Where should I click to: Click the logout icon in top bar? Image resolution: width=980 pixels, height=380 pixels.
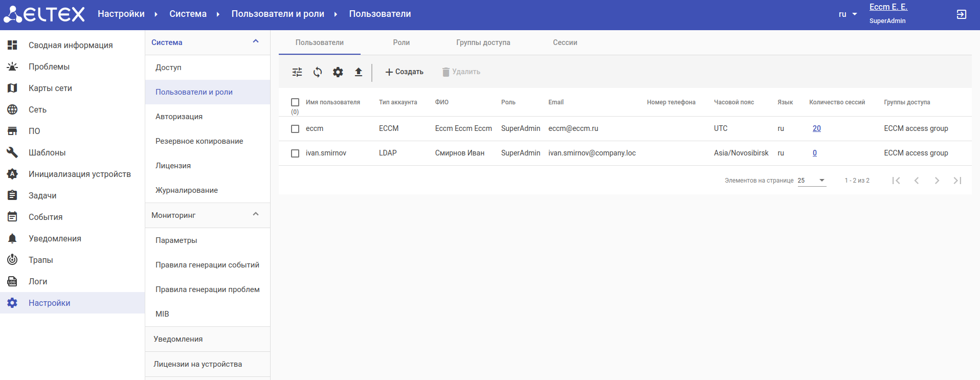[961, 14]
